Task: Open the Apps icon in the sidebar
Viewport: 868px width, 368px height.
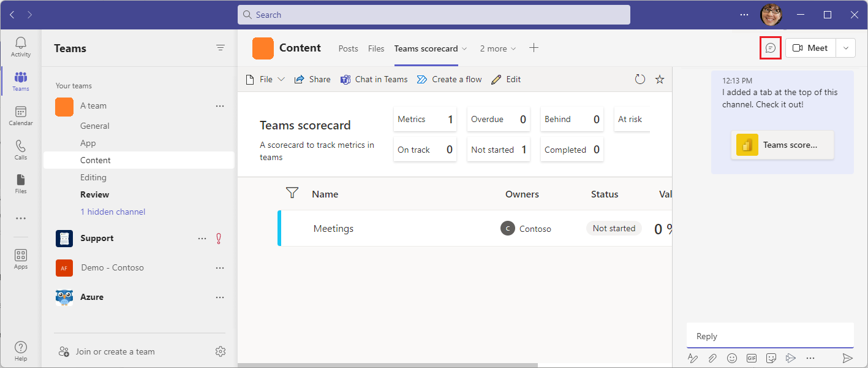Action: coord(20,255)
